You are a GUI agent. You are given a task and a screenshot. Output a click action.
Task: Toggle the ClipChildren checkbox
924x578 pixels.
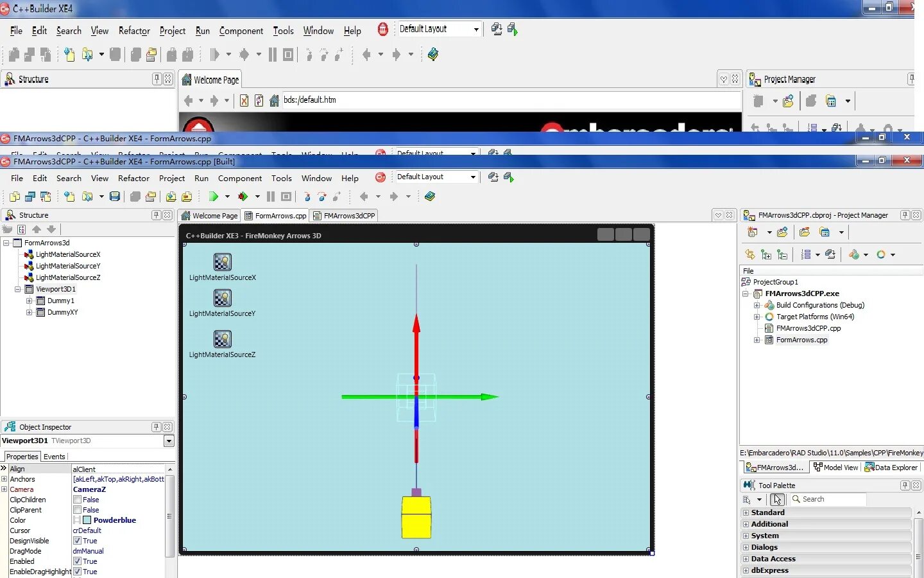77,500
